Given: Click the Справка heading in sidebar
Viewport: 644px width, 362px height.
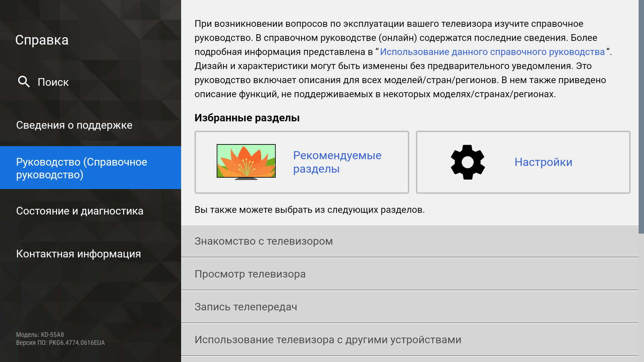Looking at the screenshot, I should (42, 40).
